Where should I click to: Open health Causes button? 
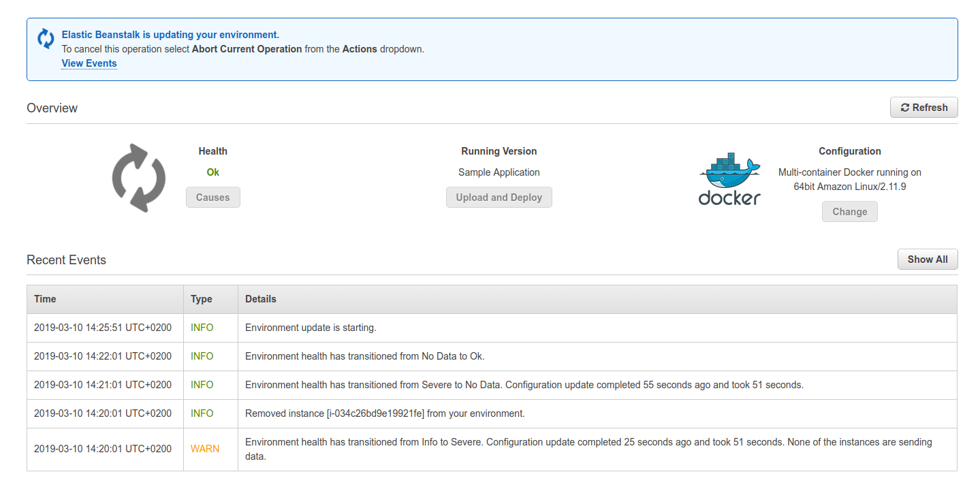213,198
